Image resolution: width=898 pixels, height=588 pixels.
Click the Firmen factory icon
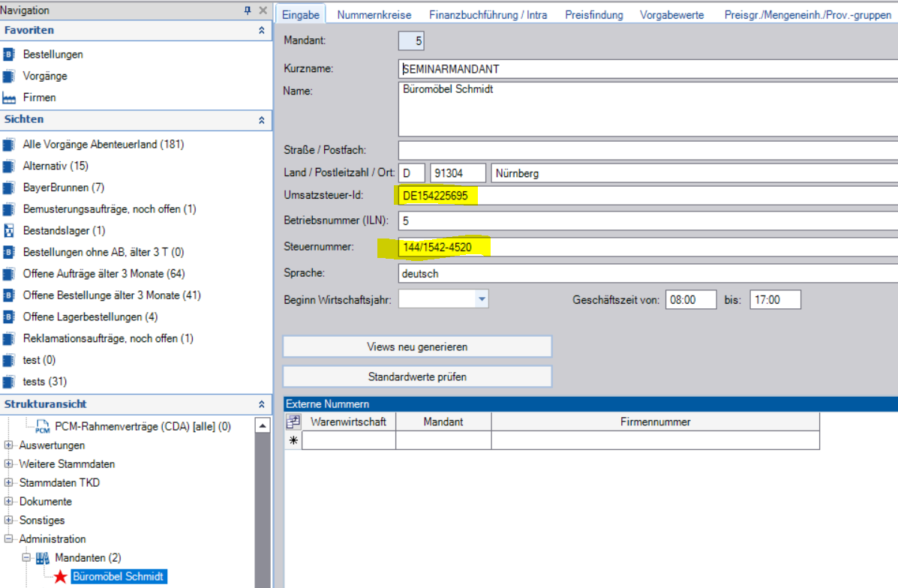9,97
